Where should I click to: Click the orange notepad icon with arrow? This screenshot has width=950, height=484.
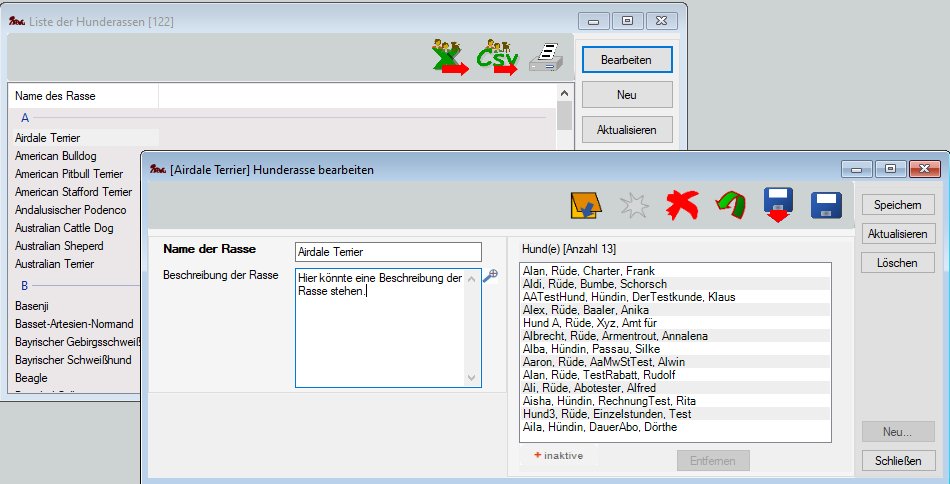tap(585, 206)
